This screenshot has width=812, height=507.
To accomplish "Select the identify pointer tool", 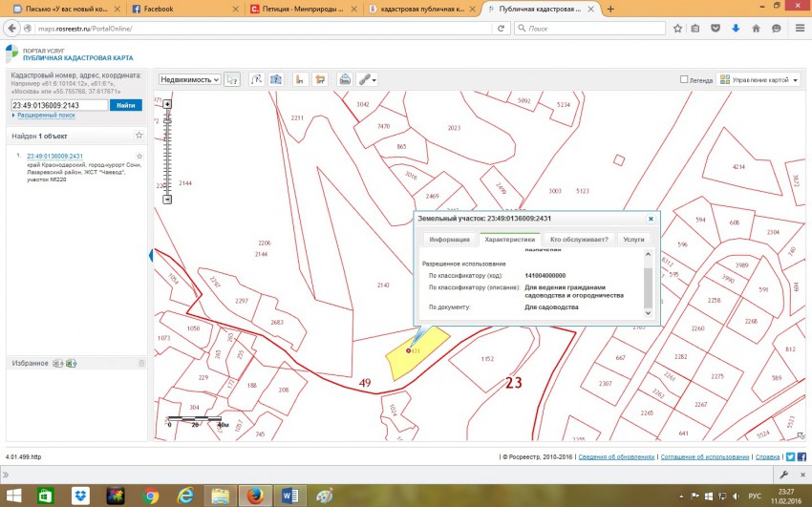I will (232, 79).
